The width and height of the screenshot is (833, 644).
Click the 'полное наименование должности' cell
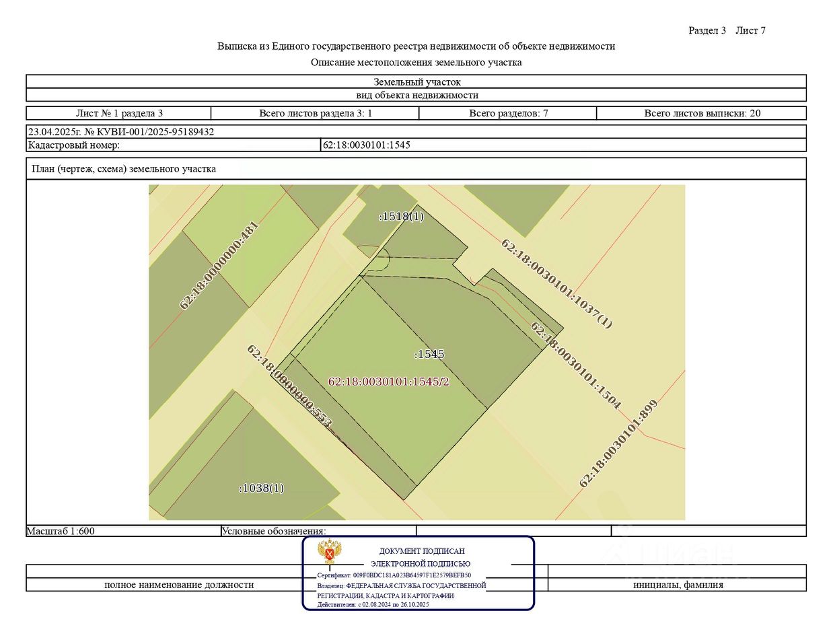tap(179, 585)
